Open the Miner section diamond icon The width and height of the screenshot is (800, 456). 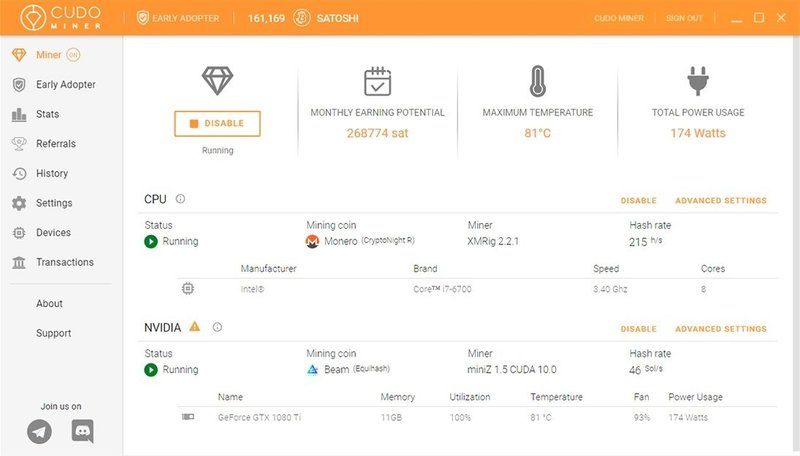(19, 55)
